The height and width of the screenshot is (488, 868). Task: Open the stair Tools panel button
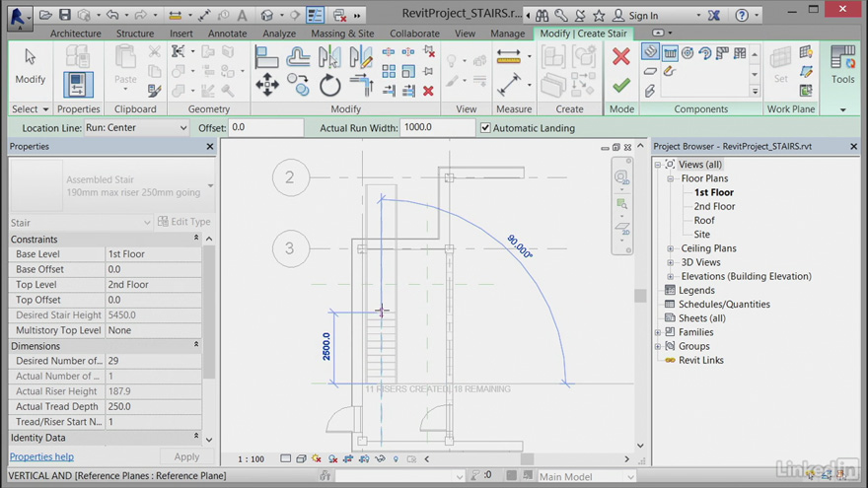click(x=842, y=65)
